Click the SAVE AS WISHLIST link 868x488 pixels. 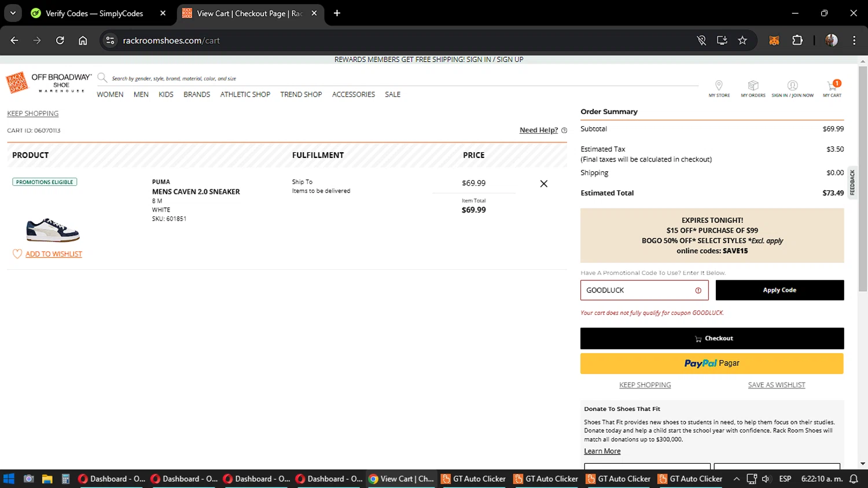(777, 385)
